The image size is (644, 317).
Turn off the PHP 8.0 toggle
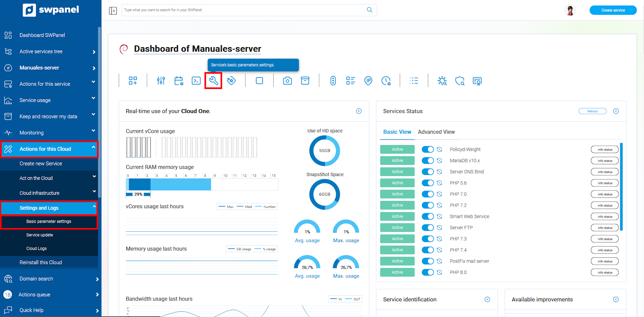tap(427, 272)
